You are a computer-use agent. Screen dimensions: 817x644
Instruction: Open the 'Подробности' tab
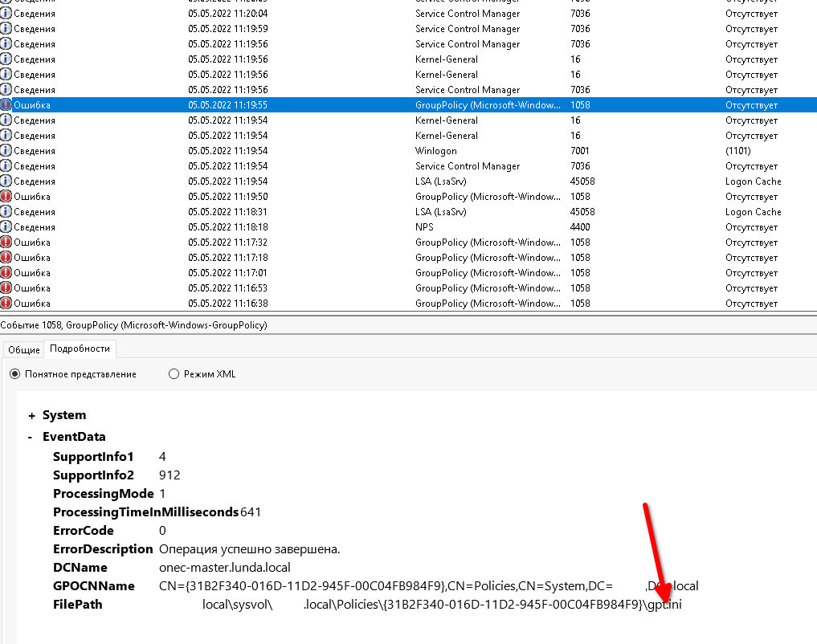pos(80,348)
